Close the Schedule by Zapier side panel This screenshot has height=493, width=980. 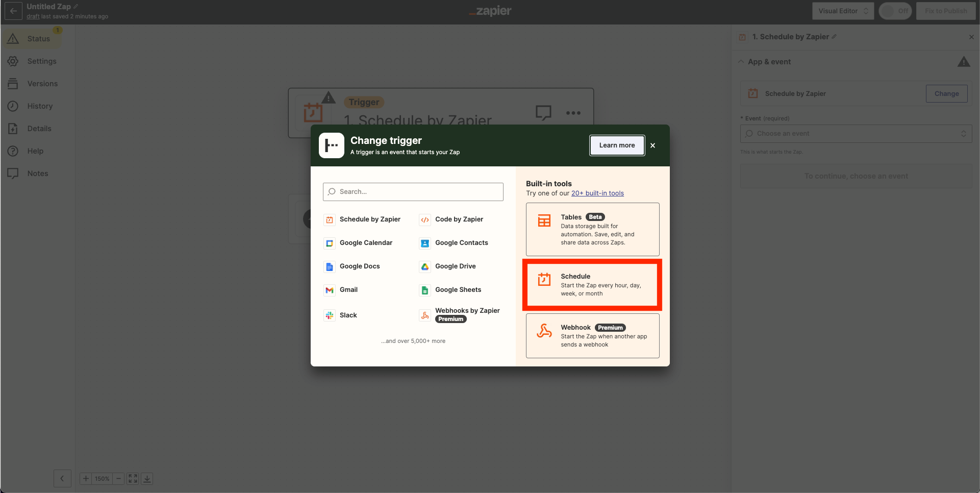[971, 37]
